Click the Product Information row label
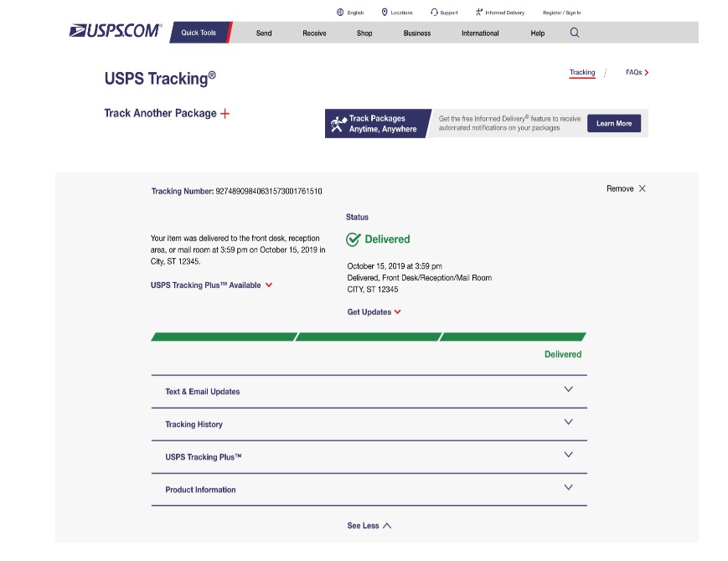 coord(200,490)
